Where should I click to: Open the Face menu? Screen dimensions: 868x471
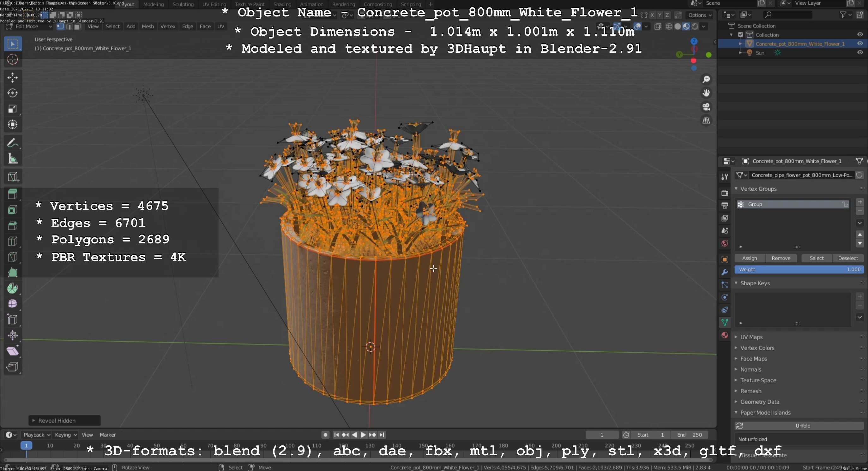coord(205,27)
